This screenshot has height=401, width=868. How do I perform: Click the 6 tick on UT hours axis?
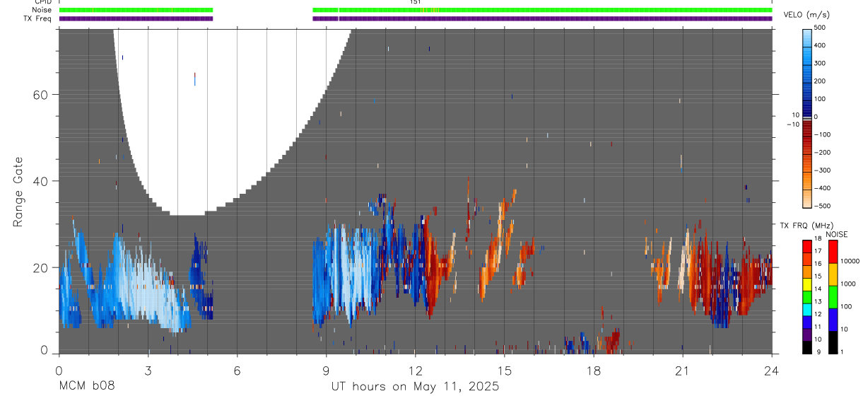pos(237,370)
